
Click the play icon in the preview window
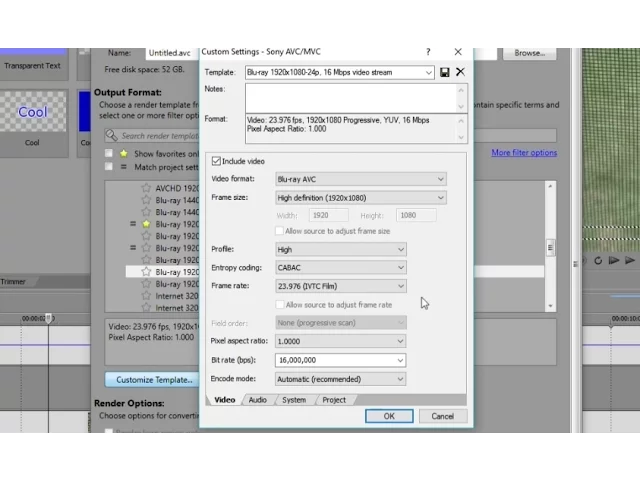click(630, 260)
